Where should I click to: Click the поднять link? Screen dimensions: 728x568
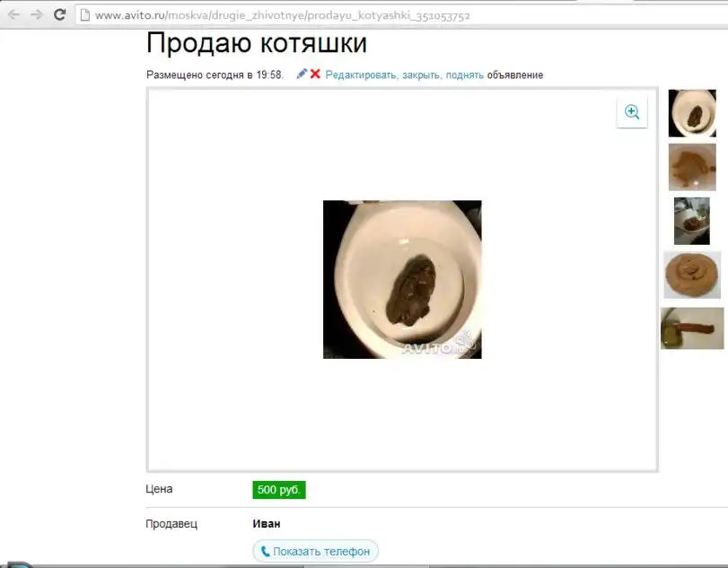464,75
